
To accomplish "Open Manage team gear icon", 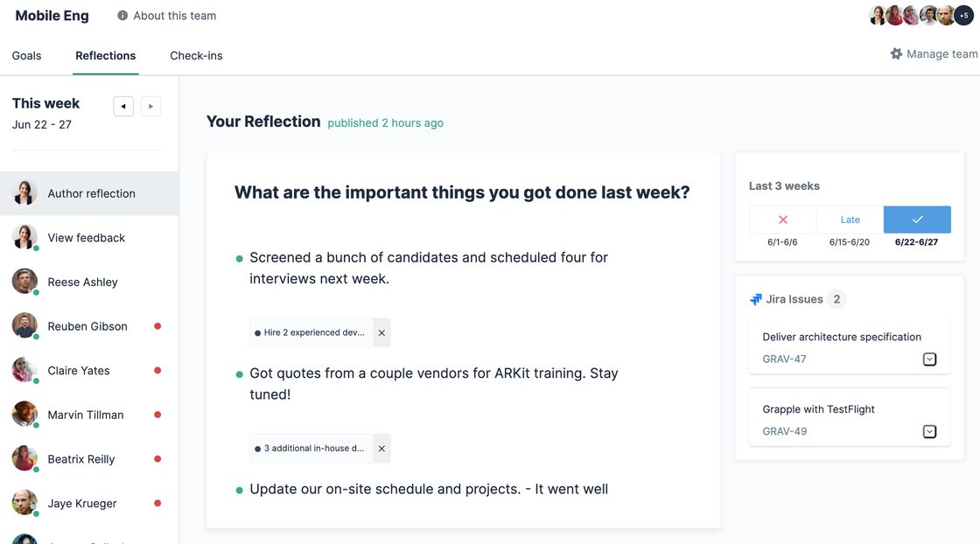I will pyautogui.click(x=896, y=54).
